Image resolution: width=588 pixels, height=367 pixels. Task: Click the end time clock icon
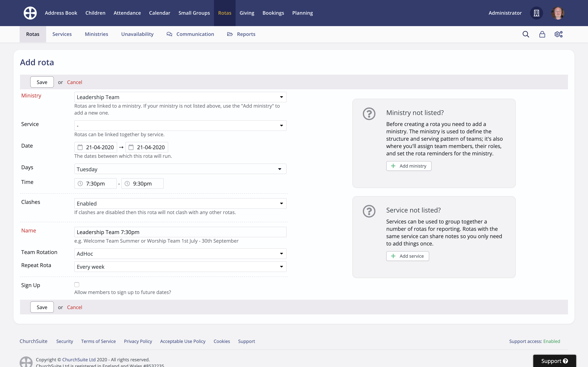tap(127, 184)
